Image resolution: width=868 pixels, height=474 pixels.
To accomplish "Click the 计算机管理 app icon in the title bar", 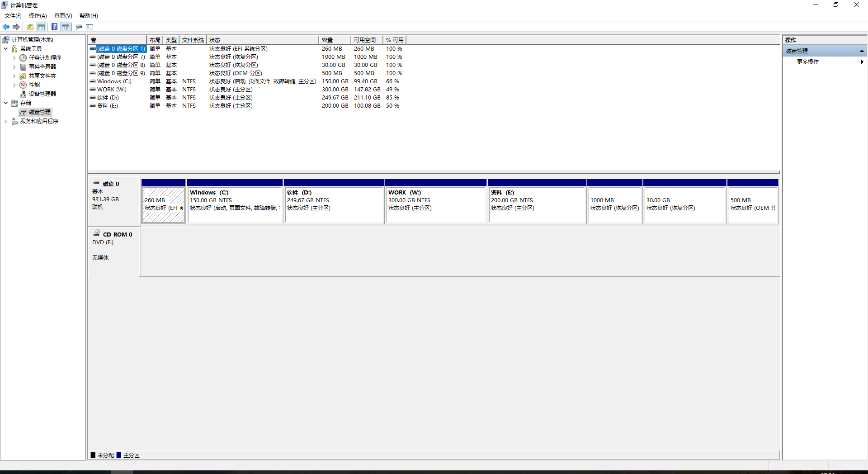I will pyautogui.click(x=5, y=5).
